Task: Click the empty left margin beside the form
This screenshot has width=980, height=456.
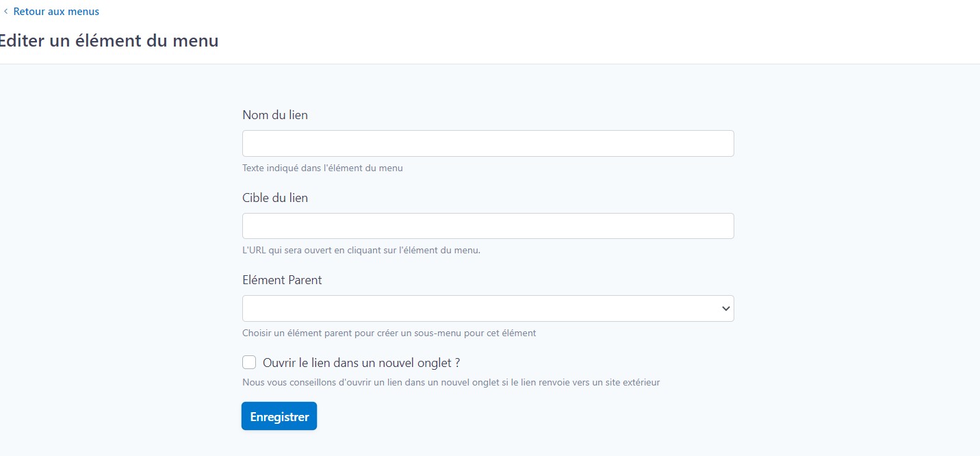Action: tap(116, 260)
